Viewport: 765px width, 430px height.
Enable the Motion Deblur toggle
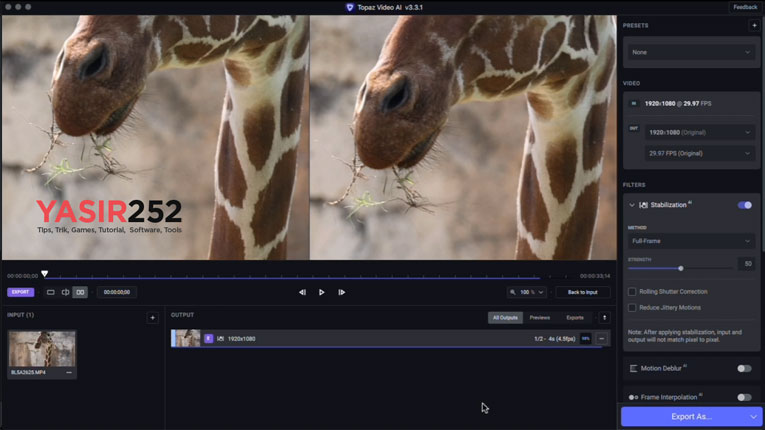[x=744, y=368]
